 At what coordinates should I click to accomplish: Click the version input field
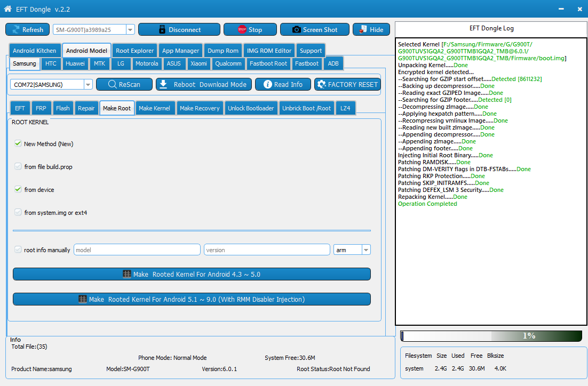point(267,250)
